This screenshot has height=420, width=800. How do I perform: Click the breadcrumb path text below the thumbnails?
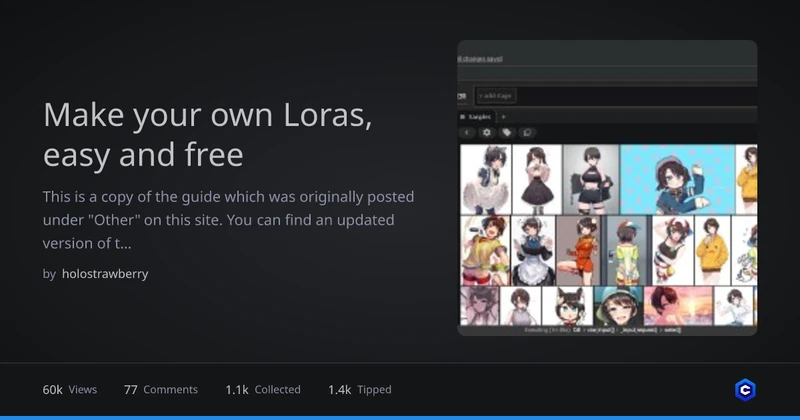click(603, 330)
